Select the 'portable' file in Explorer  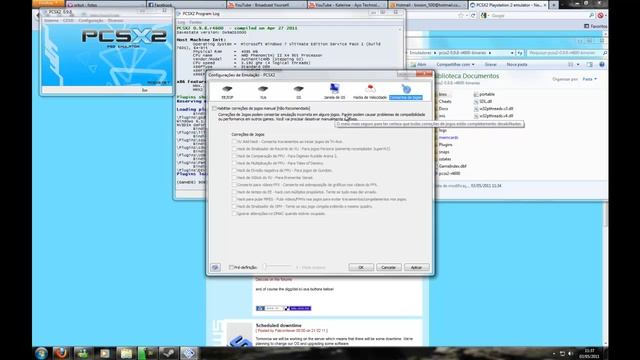[484, 94]
